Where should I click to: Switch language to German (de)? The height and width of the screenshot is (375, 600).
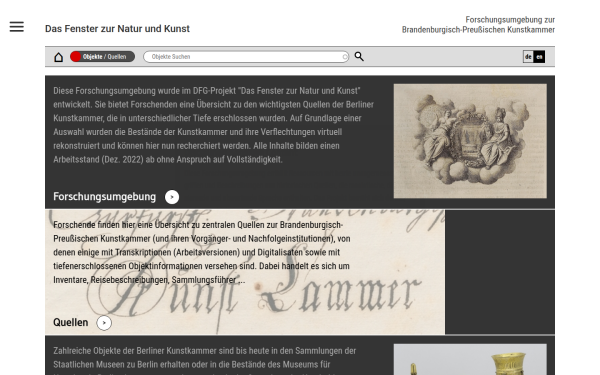click(x=528, y=57)
